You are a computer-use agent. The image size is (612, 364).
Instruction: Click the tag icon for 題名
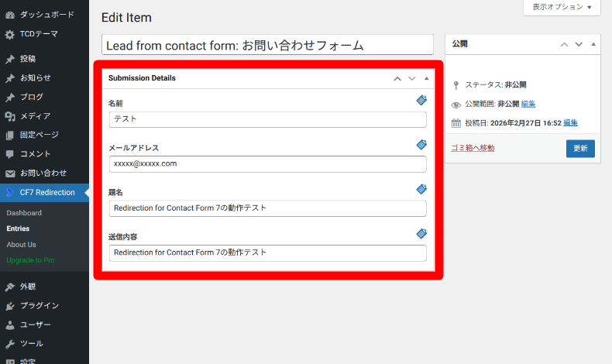421,189
